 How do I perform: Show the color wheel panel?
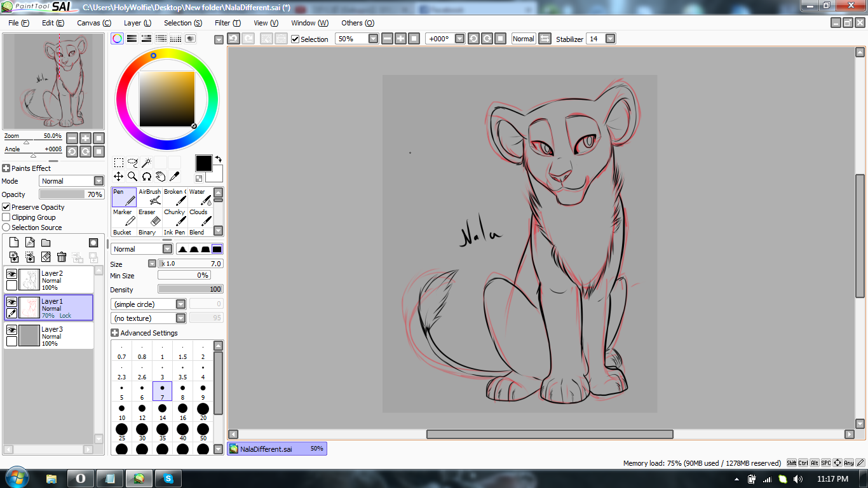pyautogui.click(x=118, y=39)
